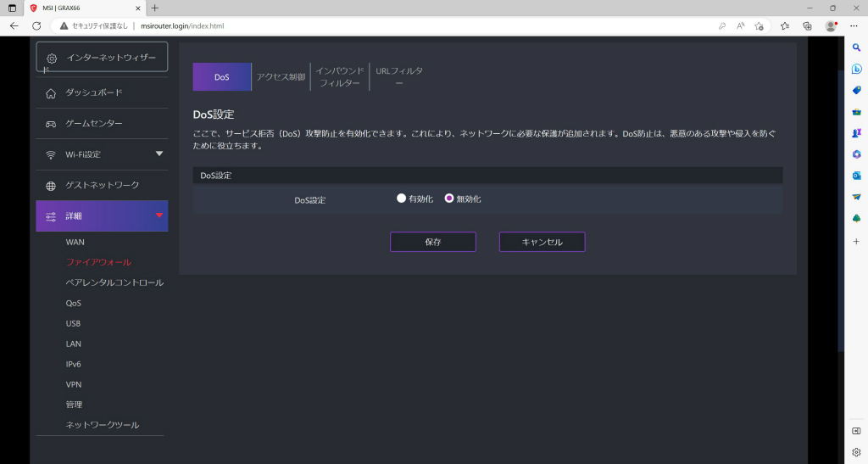Select the 有効化 radio button

coord(401,198)
